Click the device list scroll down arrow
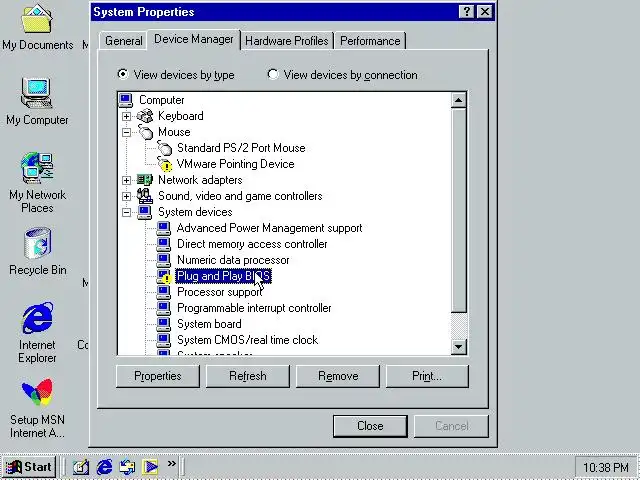The image size is (640, 480). tap(458, 347)
